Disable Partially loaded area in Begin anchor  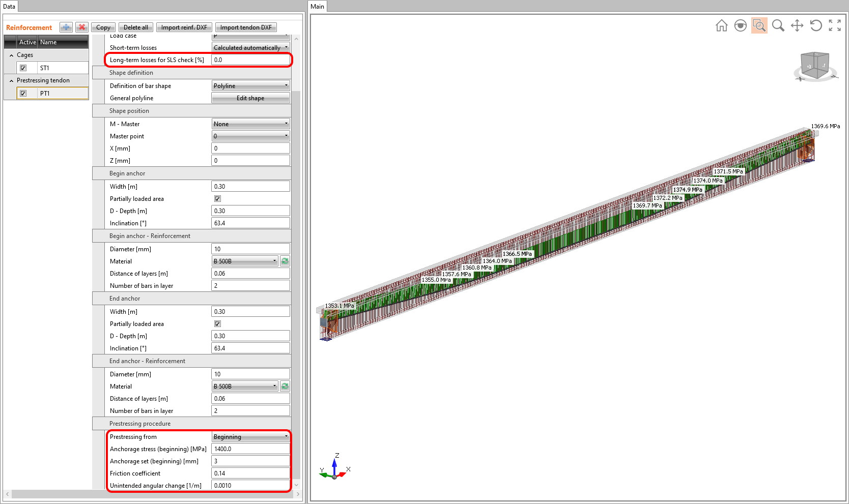point(217,198)
